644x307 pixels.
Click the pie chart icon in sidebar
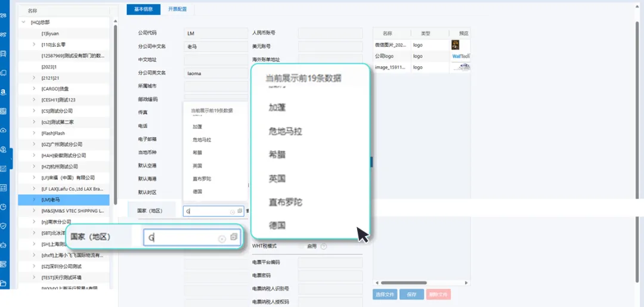pos(4,206)
